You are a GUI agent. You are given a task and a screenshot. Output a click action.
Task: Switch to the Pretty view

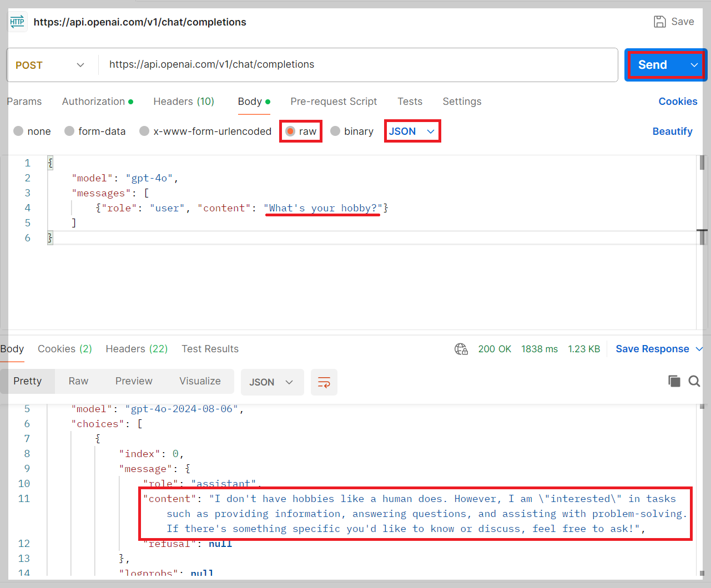point(28,381)
